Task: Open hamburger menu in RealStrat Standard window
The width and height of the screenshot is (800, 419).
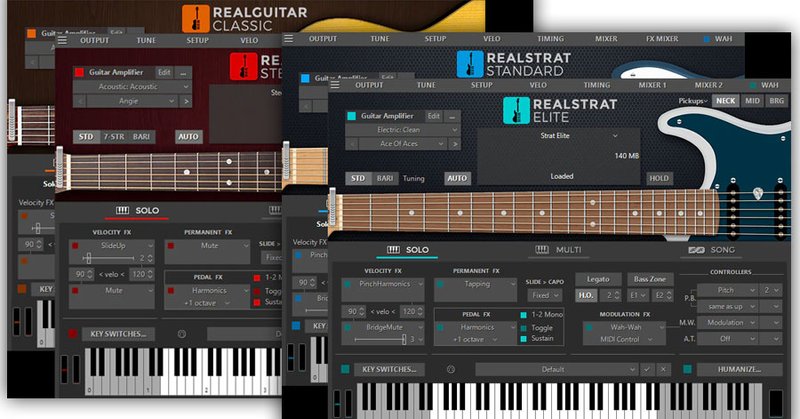Action: (x=289, y=39)
